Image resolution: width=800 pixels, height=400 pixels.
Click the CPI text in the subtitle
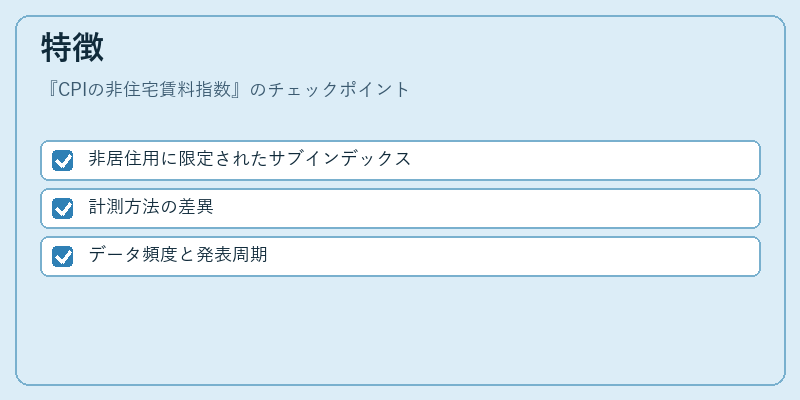pos(73,90)
